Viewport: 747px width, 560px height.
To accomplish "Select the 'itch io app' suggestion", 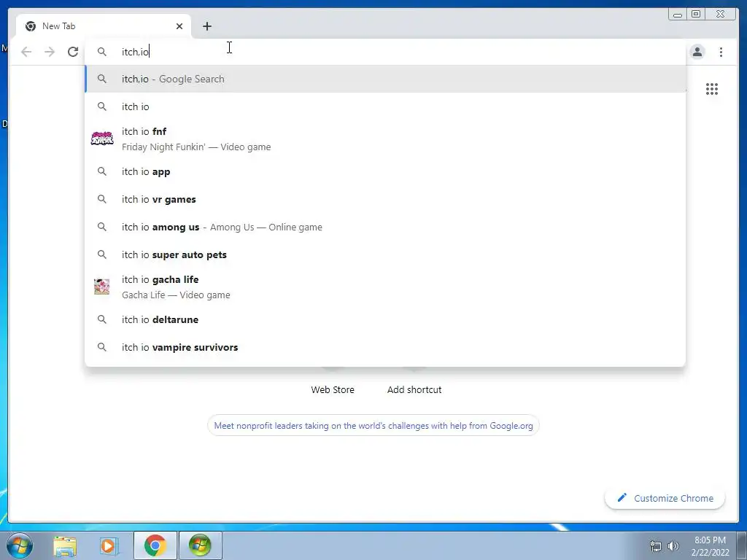I will pos(385,171).
